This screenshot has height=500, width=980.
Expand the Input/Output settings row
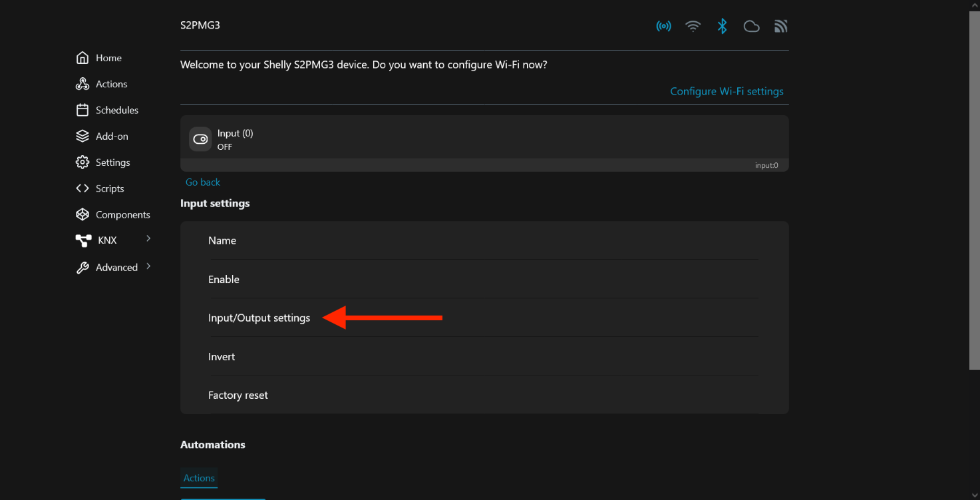point(259,318)
